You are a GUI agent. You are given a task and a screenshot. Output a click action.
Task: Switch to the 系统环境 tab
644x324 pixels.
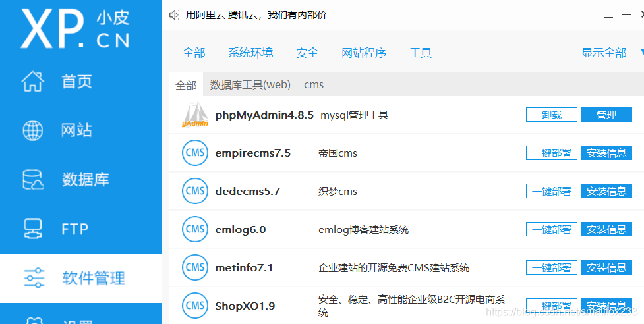[x=250, y=53]
